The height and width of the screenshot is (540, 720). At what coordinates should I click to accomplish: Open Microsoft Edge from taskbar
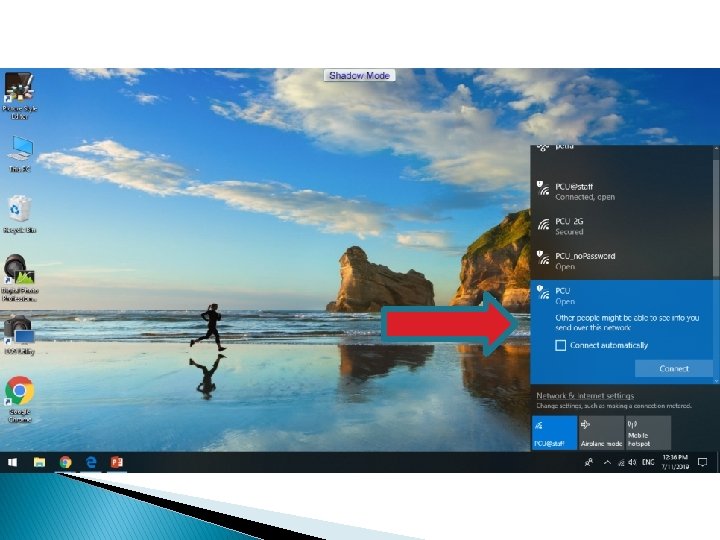point(91,462)
